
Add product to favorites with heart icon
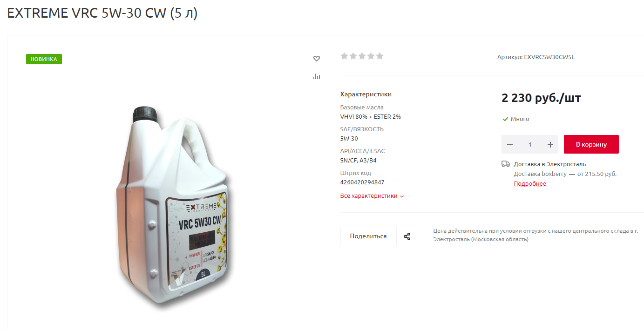tap(317, 59)
